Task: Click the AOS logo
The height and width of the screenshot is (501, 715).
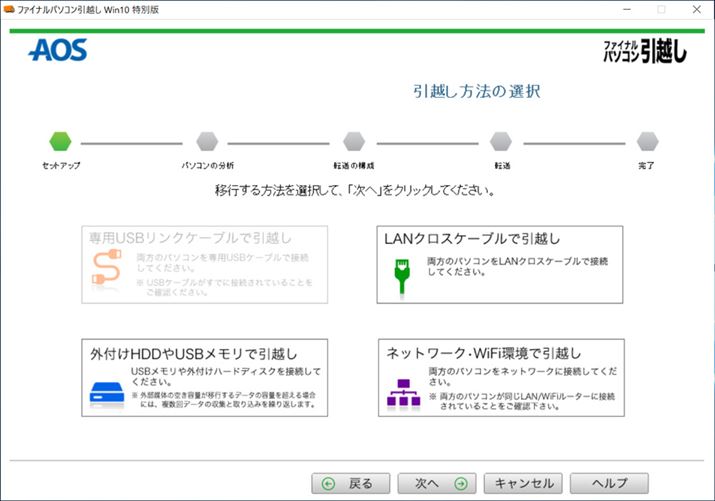Action: coord(58,50)
